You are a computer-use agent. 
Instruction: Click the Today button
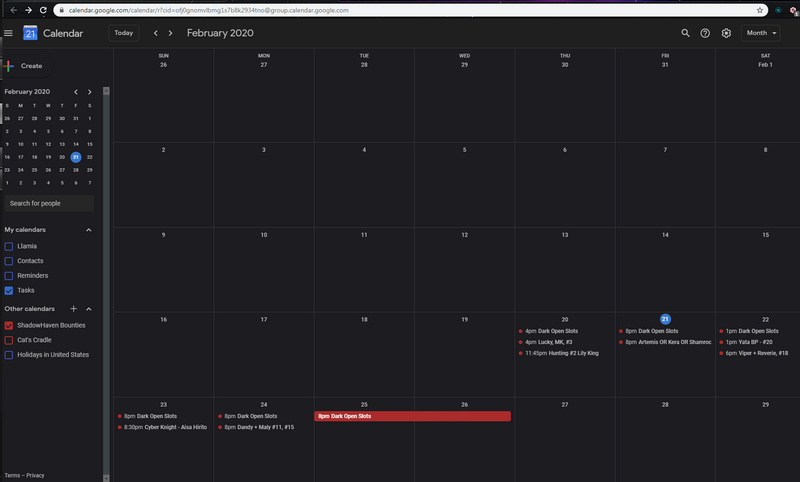(x=123, y=33)
